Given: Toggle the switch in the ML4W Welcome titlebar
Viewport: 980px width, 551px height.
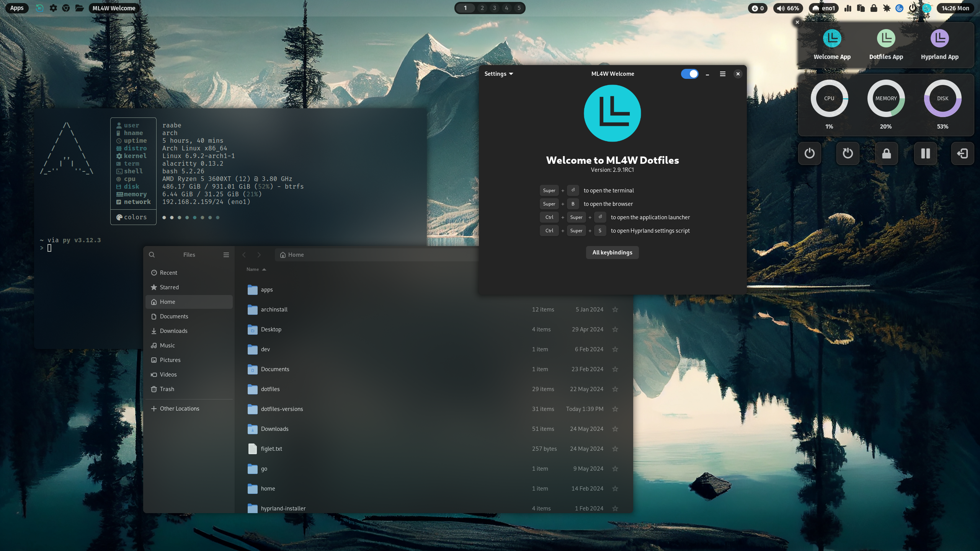Looking at the screenshot, I should click(689, 74).
